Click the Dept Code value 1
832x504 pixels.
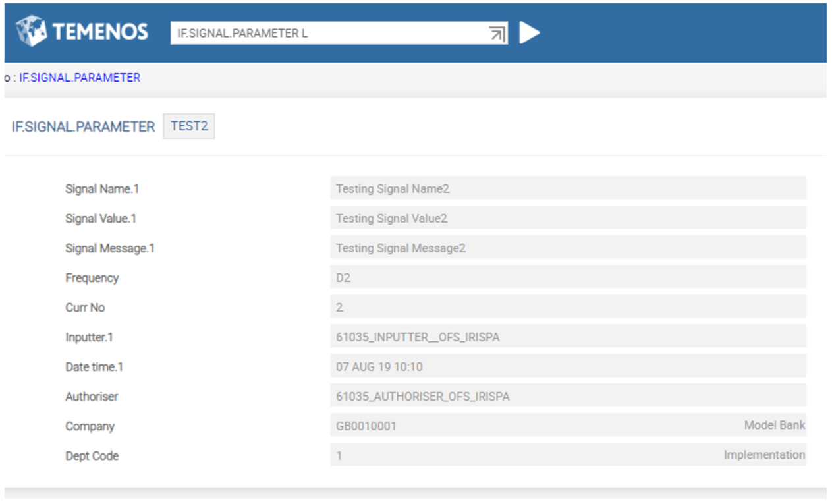[339, 455]
